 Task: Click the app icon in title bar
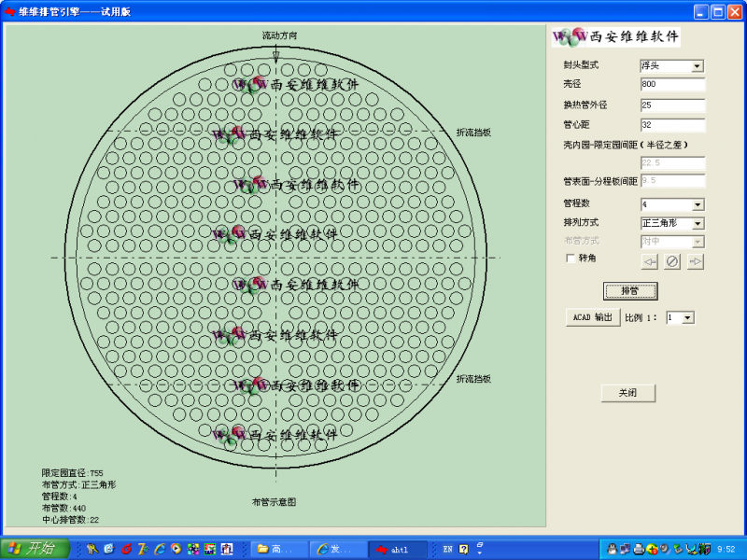point(9,11)
